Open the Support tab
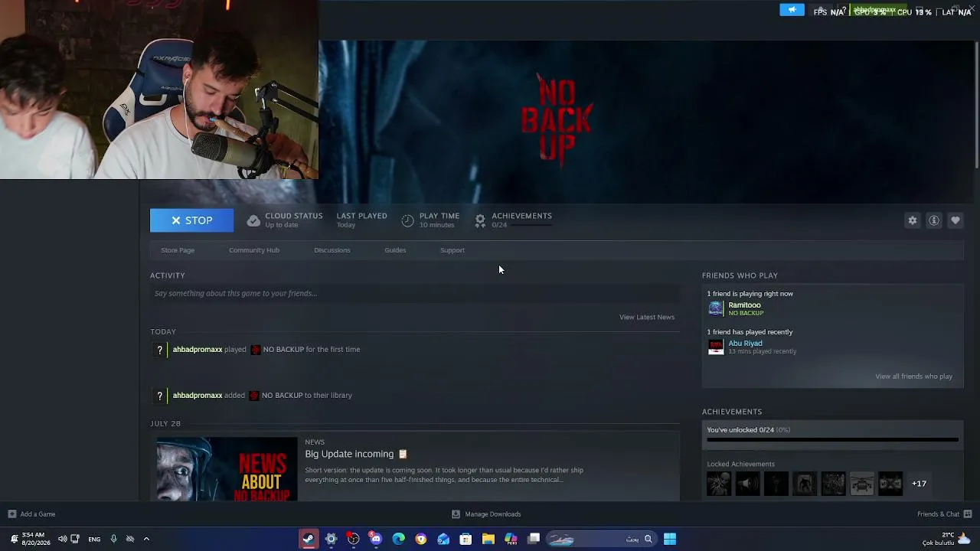 (x=452, y=250)
